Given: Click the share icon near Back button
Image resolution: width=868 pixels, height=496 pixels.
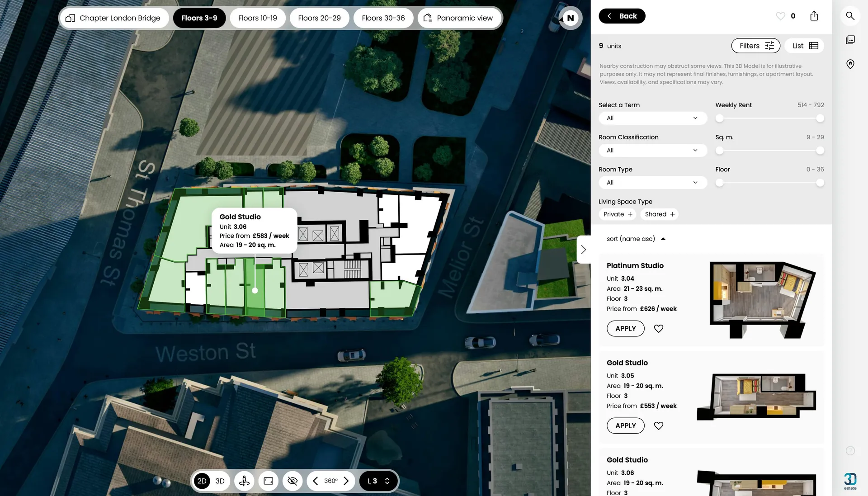Looking at the screenshot, I should tap(814, 16).
